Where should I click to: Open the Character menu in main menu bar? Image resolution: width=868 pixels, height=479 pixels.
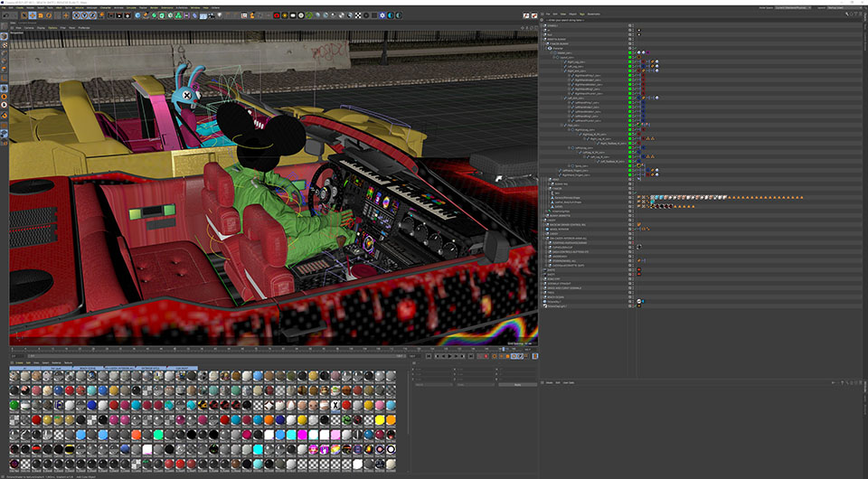click(x=105, y=8)
